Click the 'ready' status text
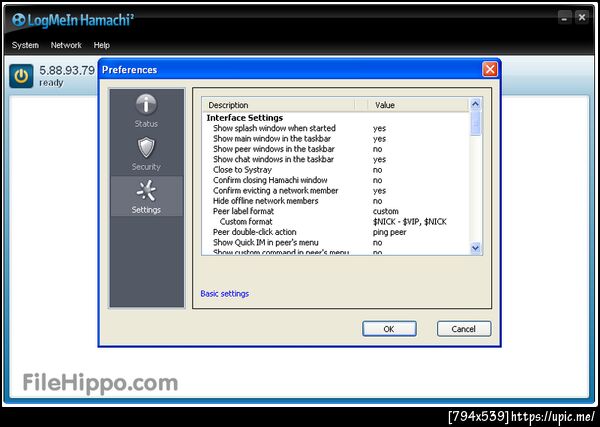 point(51,83)
